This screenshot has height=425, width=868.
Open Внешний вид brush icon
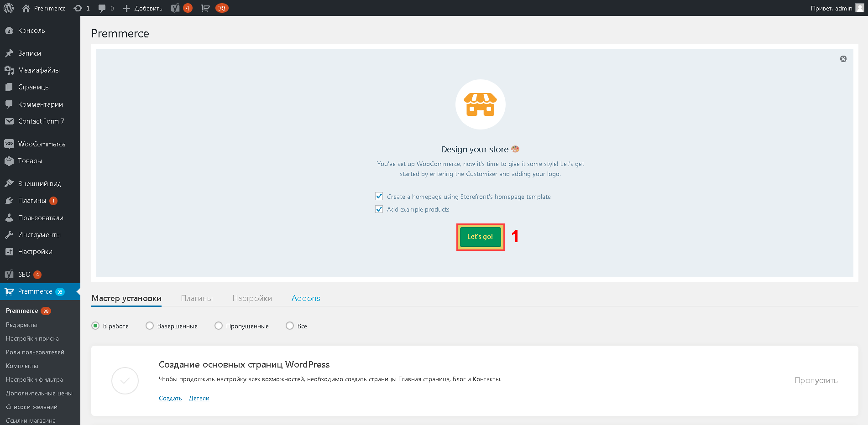point(9,184)
